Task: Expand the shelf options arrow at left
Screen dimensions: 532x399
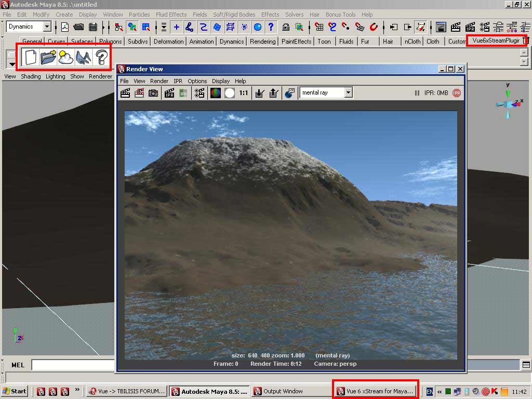Action: pyautogui.click(x=12, y=64)
